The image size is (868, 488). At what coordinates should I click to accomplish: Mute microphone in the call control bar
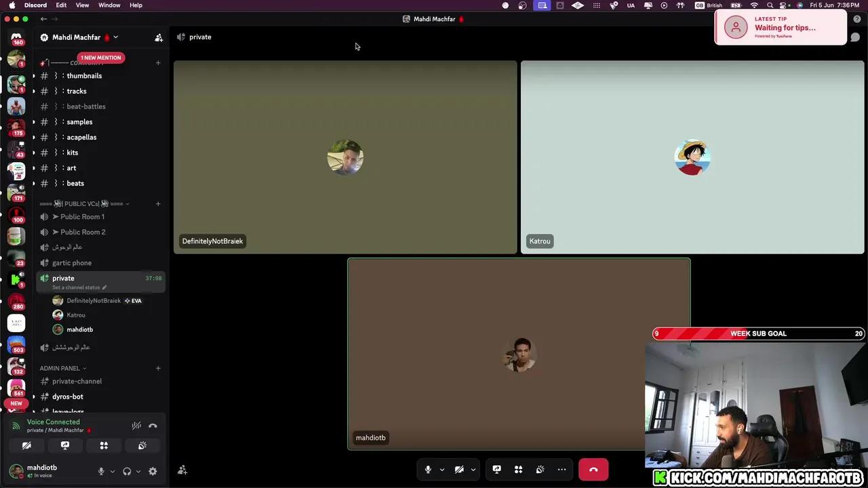coord(428,469)
